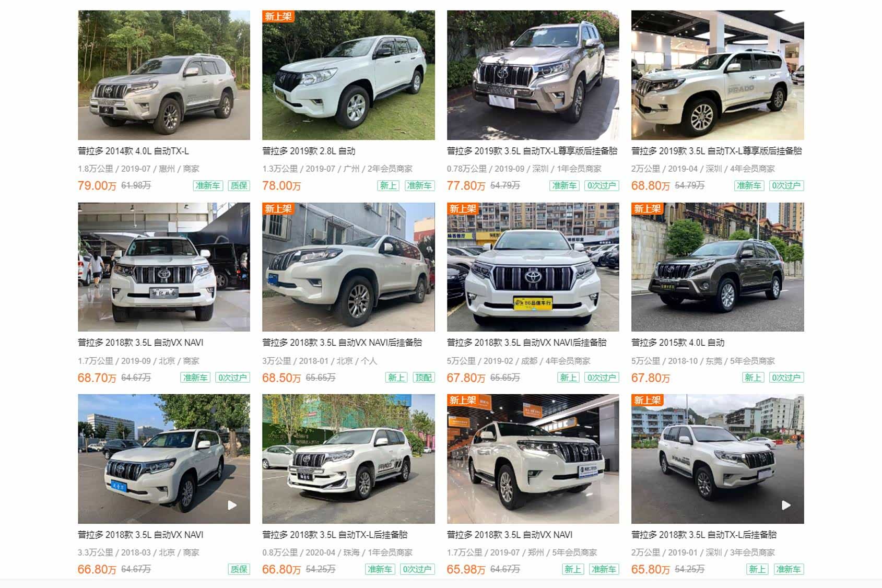Open brown Prado photo from Dongguan
Viewport: 882px width, 588px height.
click(x=718, y=267)
